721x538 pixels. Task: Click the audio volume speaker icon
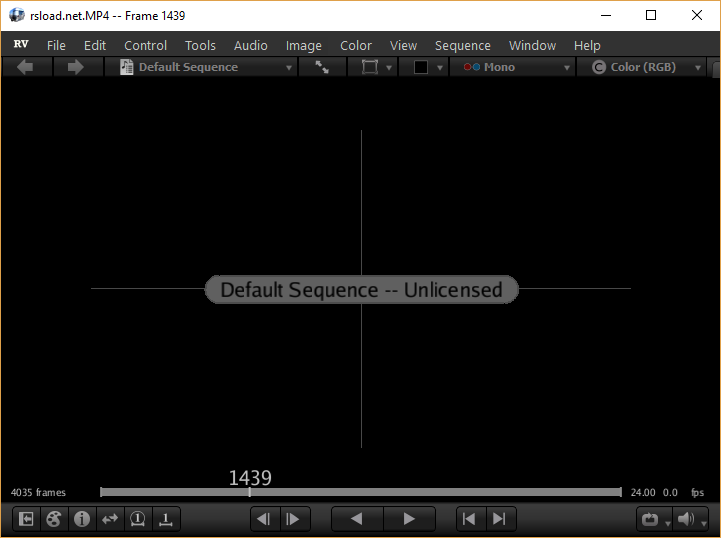(x=686, y=519)
